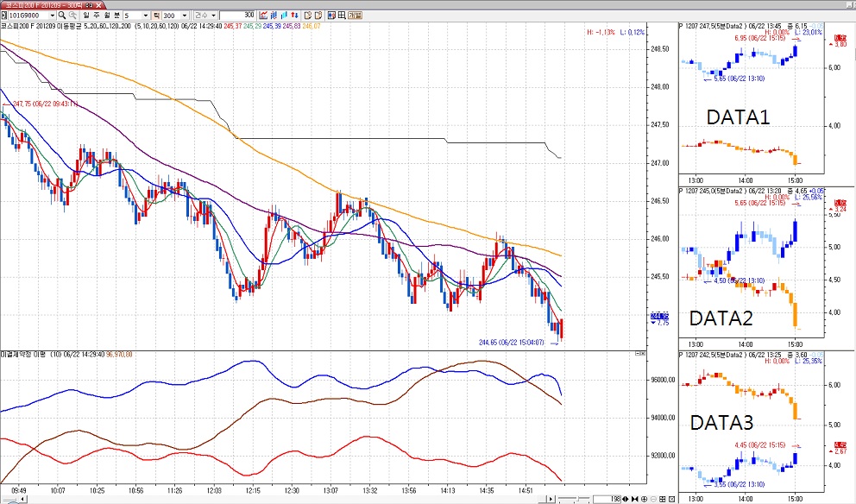This screenshot has width=856, height=504.
Task: Open the minute interval dropdown showing 5
Action: 145,16
